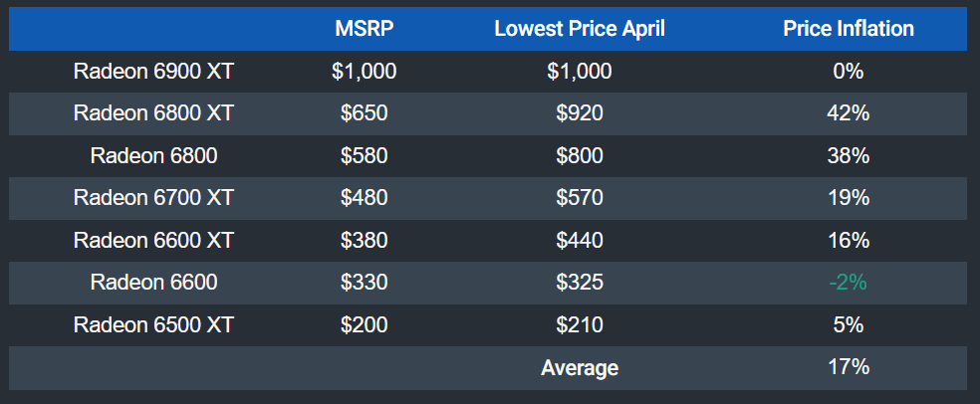Screen dimensions: 980x404
Task: Click the 0% price inflation cell
Action: click(849, 71)
